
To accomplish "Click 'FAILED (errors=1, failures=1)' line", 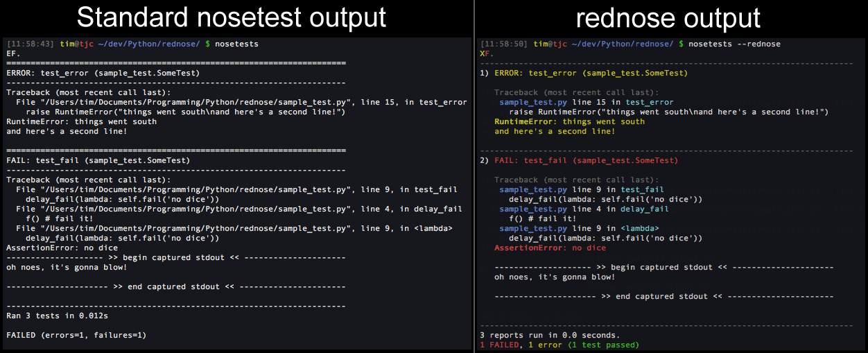I will [76, 335].
